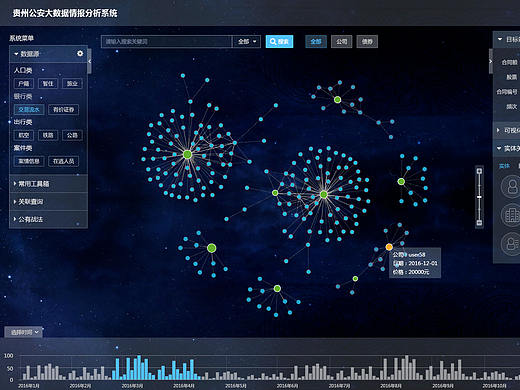Toggle 暂住 data source tag
This screenshot has height=390, width=520.
coord(48,83)
